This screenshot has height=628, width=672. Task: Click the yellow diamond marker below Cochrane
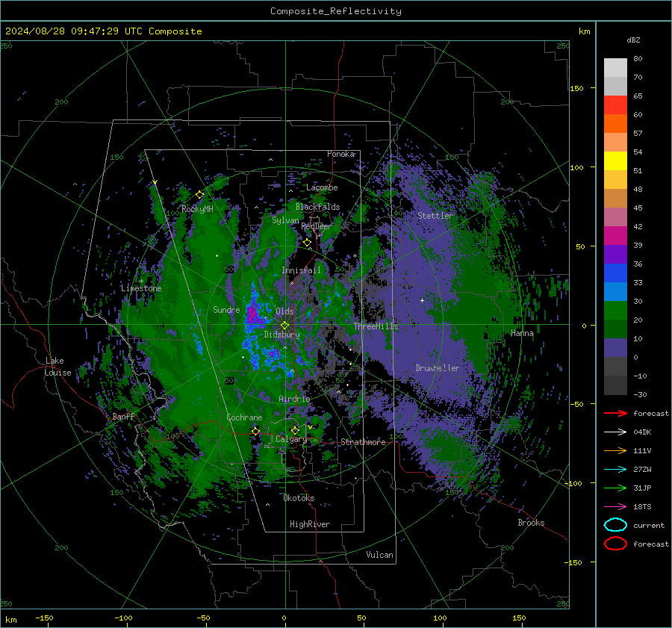pyautogui.click(x=255, y=431)
